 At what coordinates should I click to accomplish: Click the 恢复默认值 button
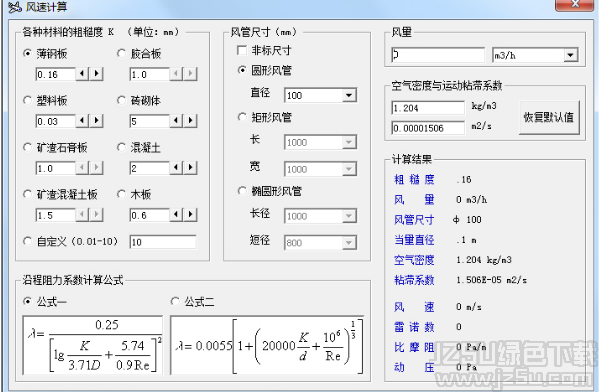549,117
